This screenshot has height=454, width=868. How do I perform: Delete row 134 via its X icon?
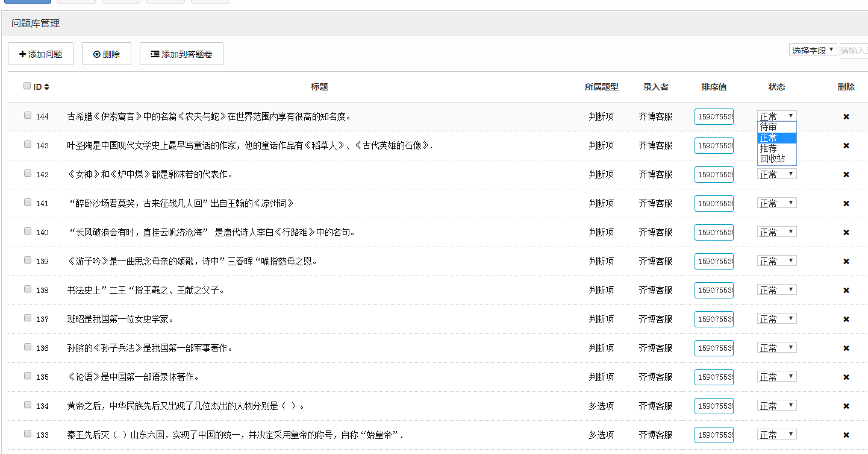click(x=846, y=406)
